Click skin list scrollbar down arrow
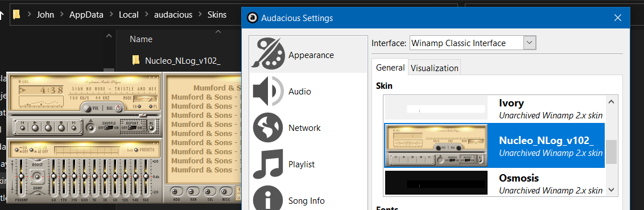This screenshot has width=644, height=210. [611, 190]
